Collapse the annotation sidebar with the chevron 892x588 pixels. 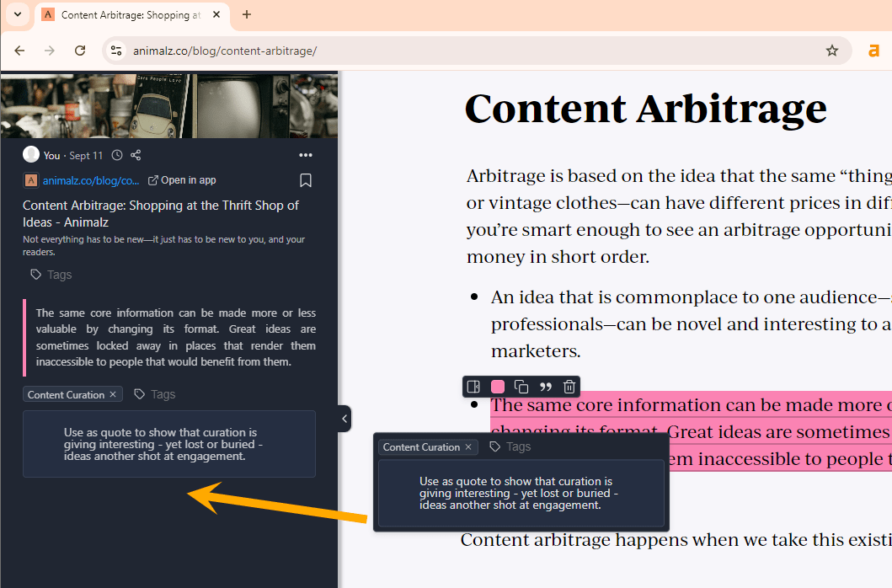tap(344, 418)
